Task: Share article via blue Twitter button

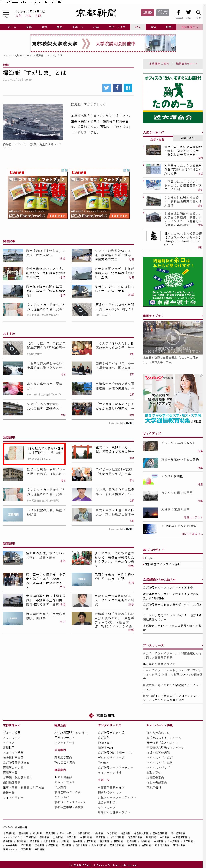Action: click(107, 88)
